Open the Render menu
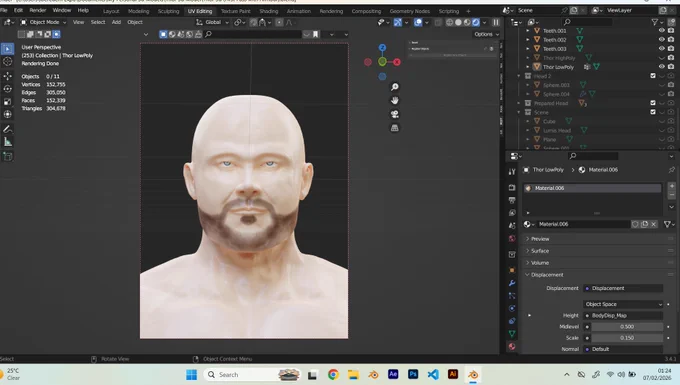Viewport: 680px width, 385px height. [38, 10]
